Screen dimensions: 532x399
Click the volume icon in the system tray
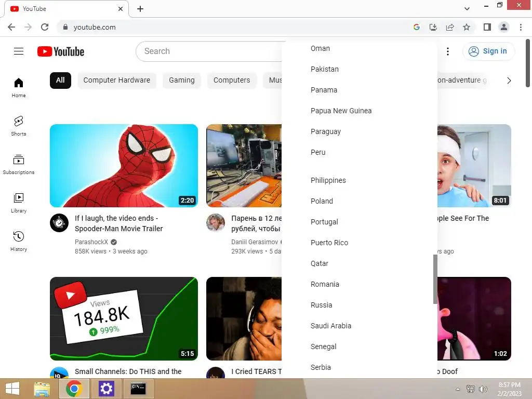[x=483, y=389]
